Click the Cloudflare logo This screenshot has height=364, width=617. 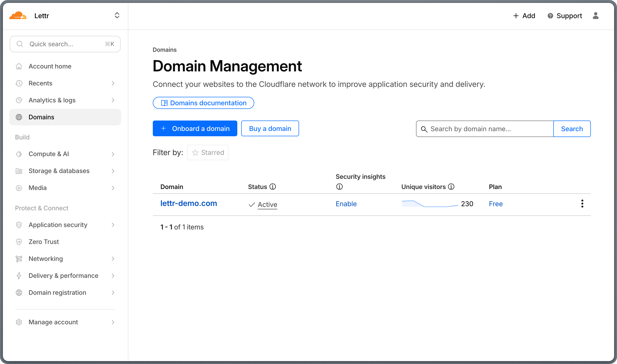18,15
